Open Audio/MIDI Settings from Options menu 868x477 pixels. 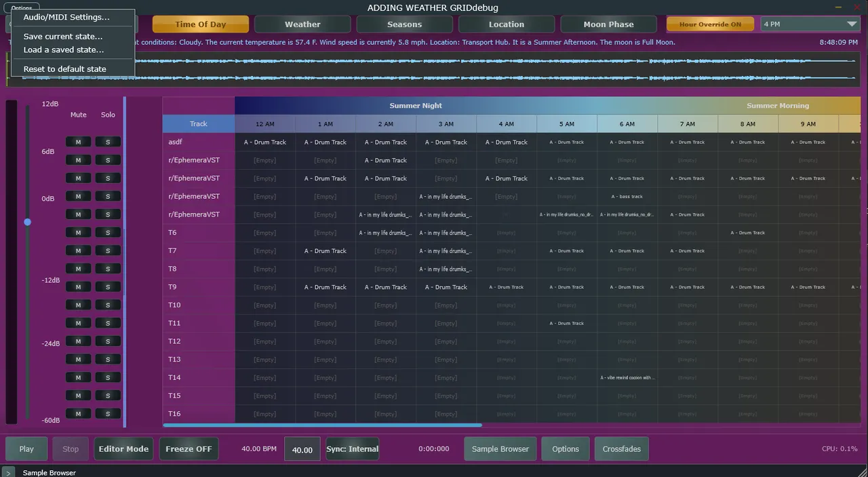(x=66, y=17)
